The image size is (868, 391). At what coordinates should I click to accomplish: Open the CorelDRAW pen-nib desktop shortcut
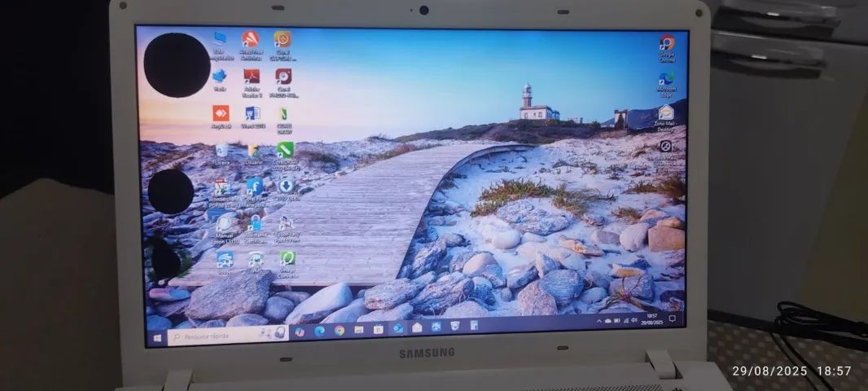[283, 113]
